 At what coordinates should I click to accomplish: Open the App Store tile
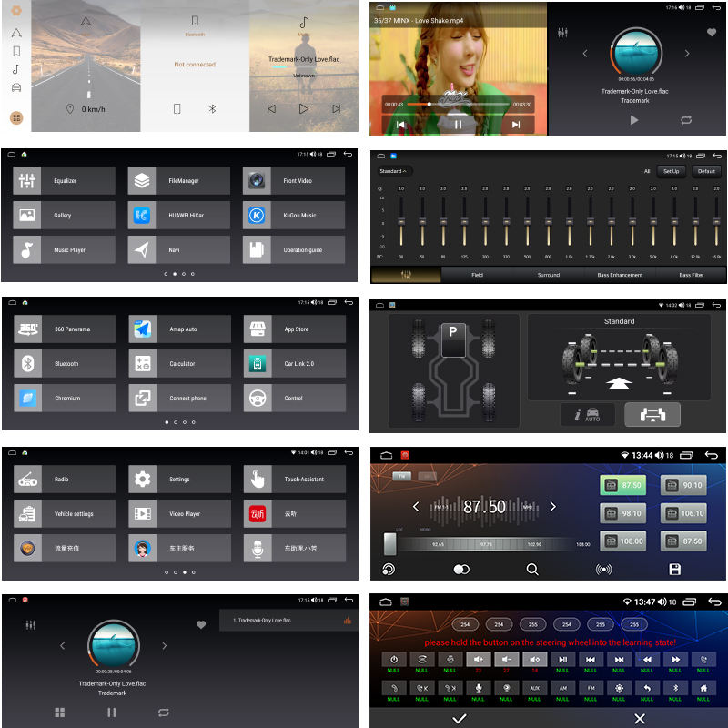pyautogui.click(x=294, y=329)
